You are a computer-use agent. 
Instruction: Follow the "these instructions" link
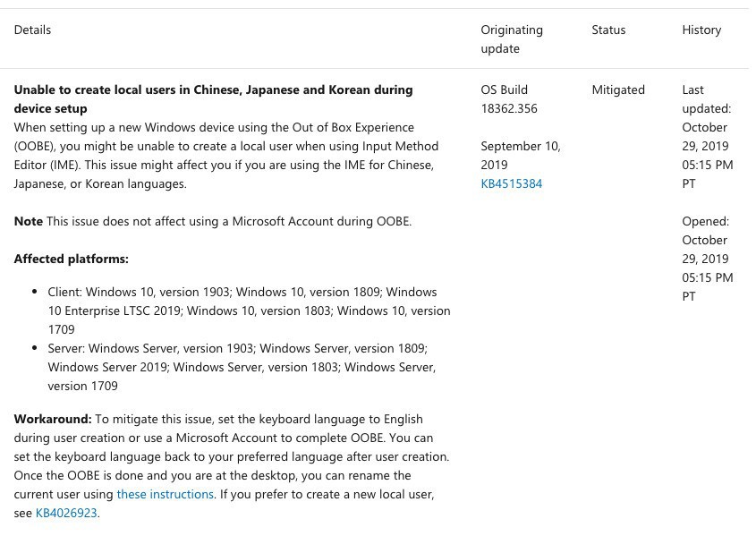click(165, 494)
